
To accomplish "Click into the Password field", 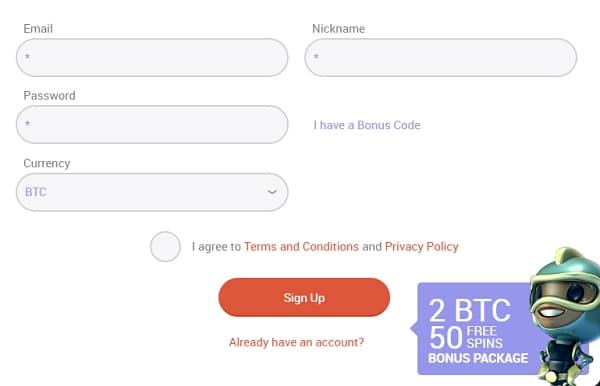I will (152, 125).
